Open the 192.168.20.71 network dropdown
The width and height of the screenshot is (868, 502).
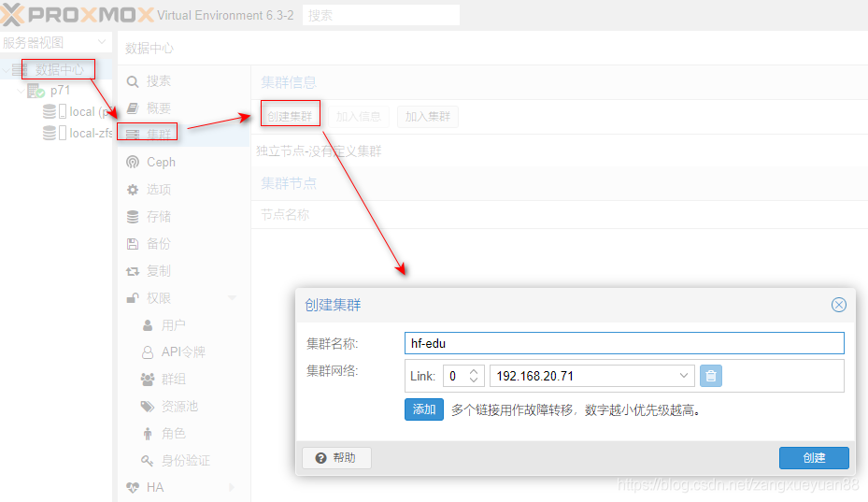tap(684, 376)
